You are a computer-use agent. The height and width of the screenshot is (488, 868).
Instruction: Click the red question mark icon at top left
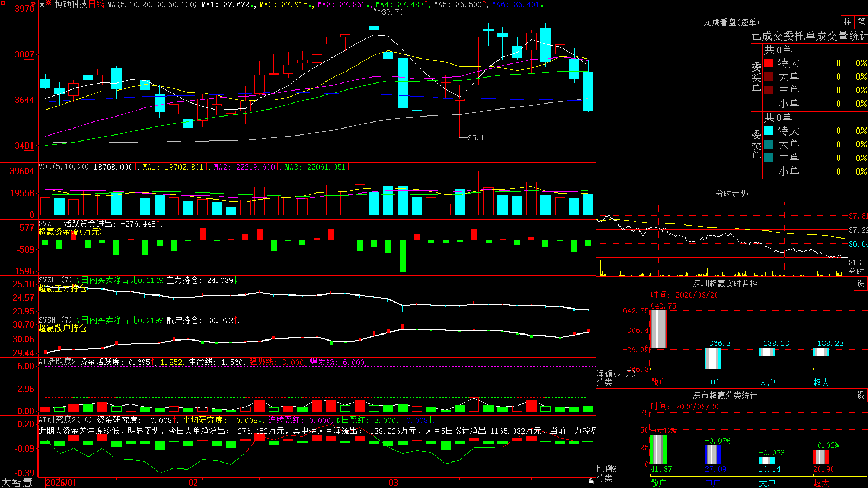(x=34, y=4)
